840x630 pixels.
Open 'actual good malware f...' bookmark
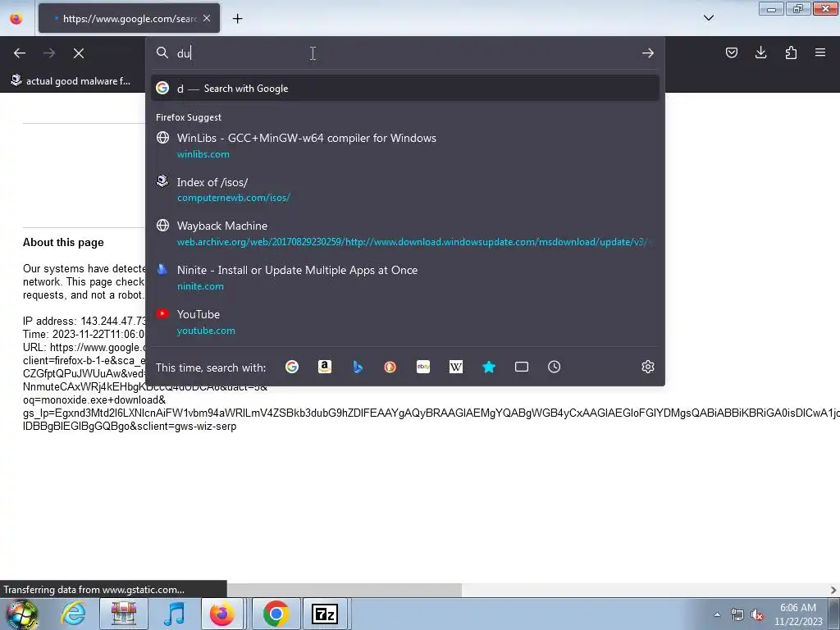(71, 81)
